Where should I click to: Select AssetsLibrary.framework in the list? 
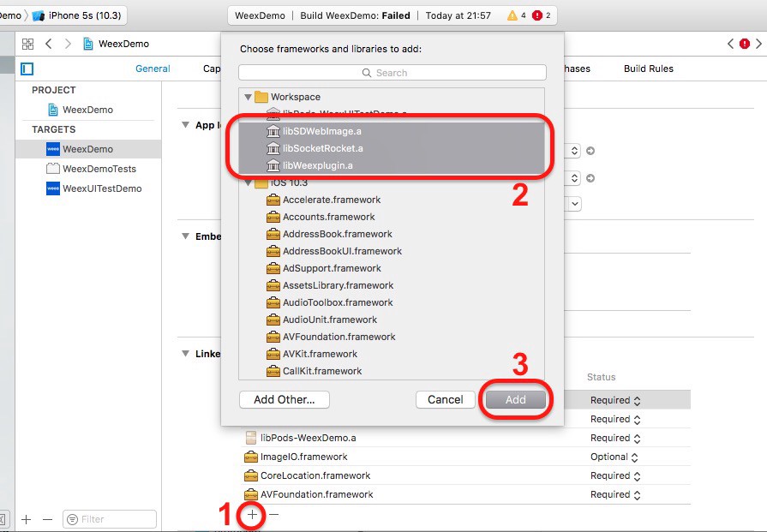[392, 285]
